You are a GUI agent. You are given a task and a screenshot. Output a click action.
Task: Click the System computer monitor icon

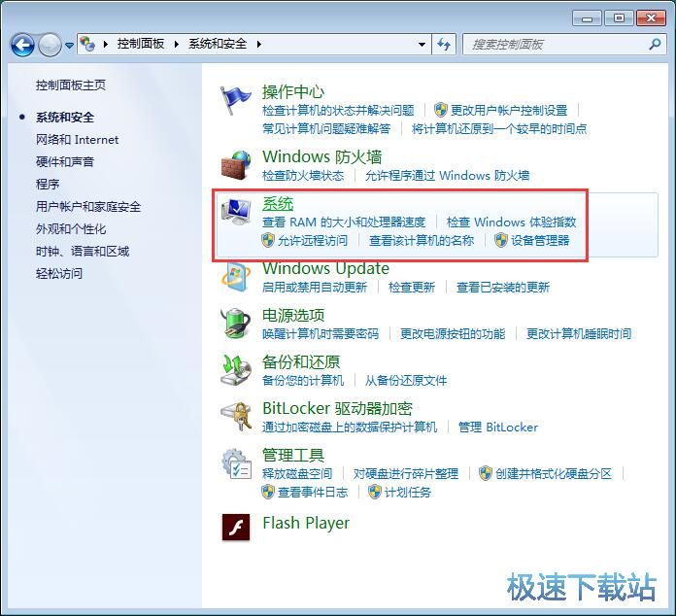click(236, 212)
